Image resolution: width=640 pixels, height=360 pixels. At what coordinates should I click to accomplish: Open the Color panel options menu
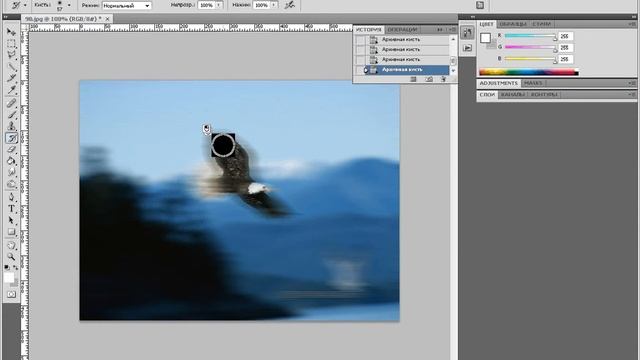click(x=632, y=24)
